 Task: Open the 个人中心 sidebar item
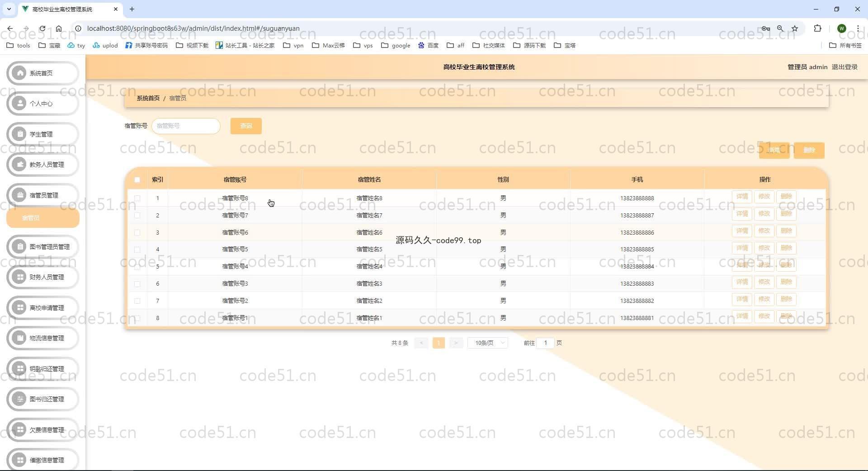43,104
